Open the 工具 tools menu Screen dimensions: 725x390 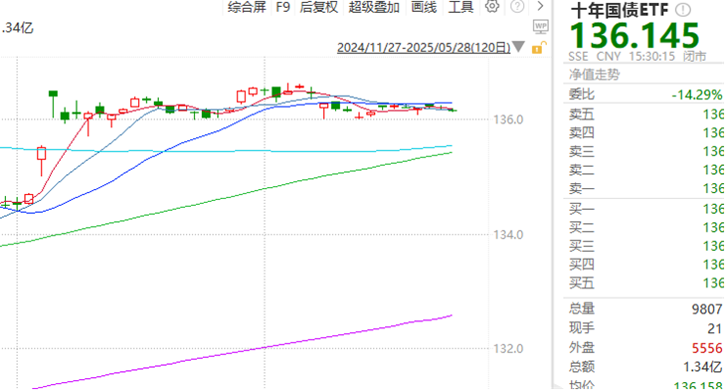pyautogui.click(x=461, y=7)
